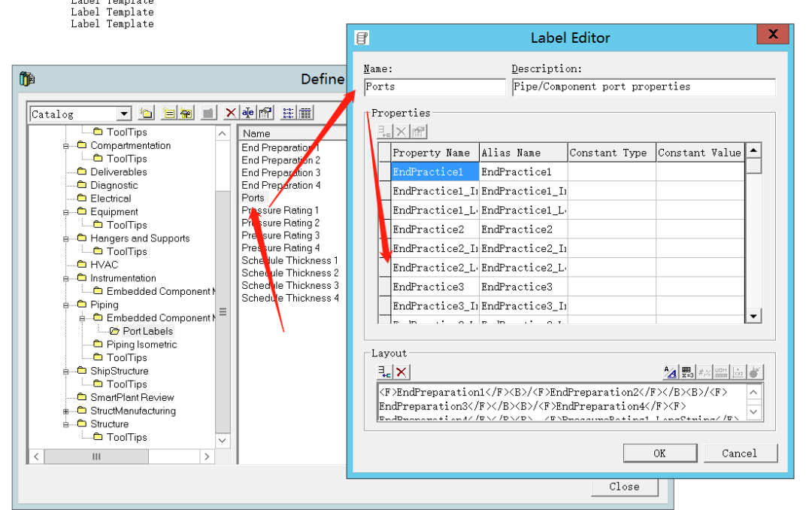Click the tree's vertical scrollbar down arrow
Viewport: 812px width, 510px height.
(x=222, y=441)
